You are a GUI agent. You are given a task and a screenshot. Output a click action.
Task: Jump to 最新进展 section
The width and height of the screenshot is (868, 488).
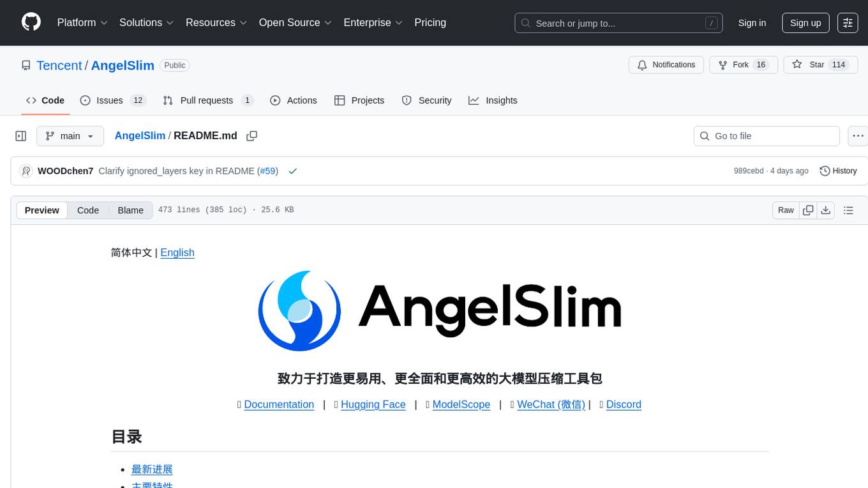click(152, 469)
